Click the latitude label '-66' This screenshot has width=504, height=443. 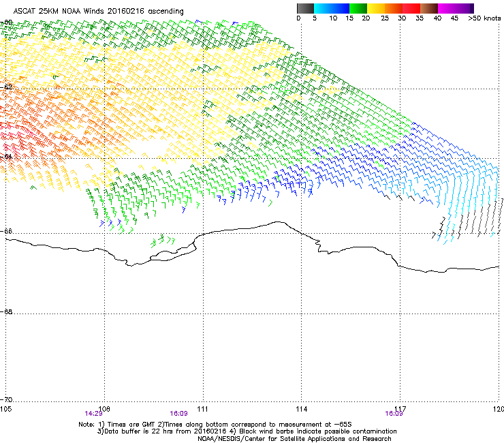click(x=6, y=231)
